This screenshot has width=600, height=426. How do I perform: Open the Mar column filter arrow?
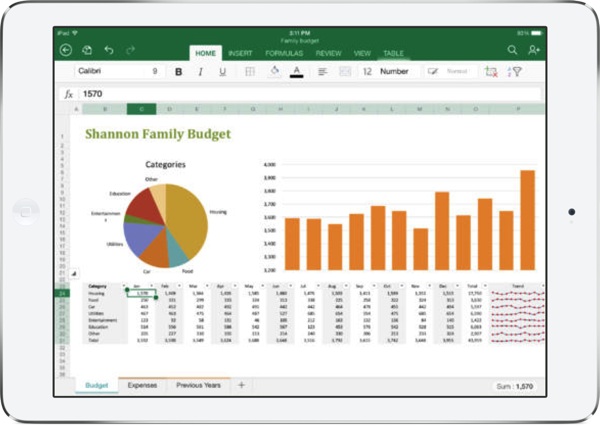pyautogui.click(x=207, y=286)
